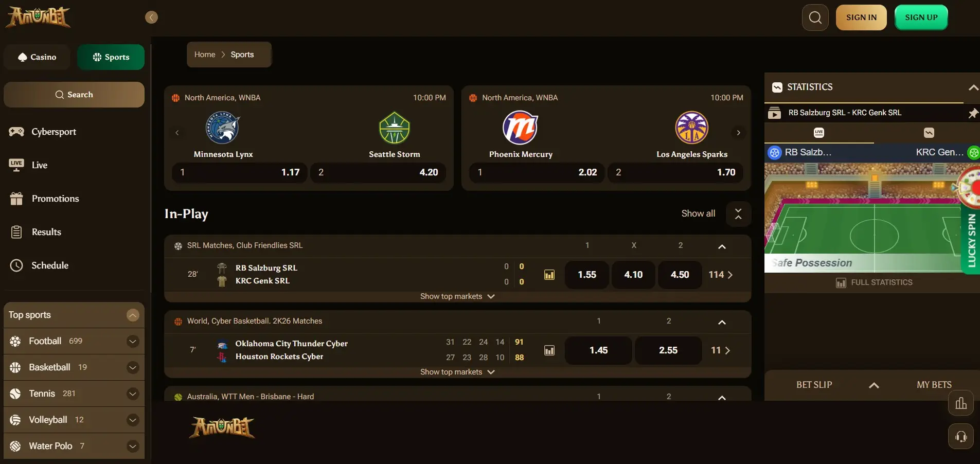This screenshot has height=464, width=980.
Task: Click the AmunBet logo in the header
Action: (38, 17)
